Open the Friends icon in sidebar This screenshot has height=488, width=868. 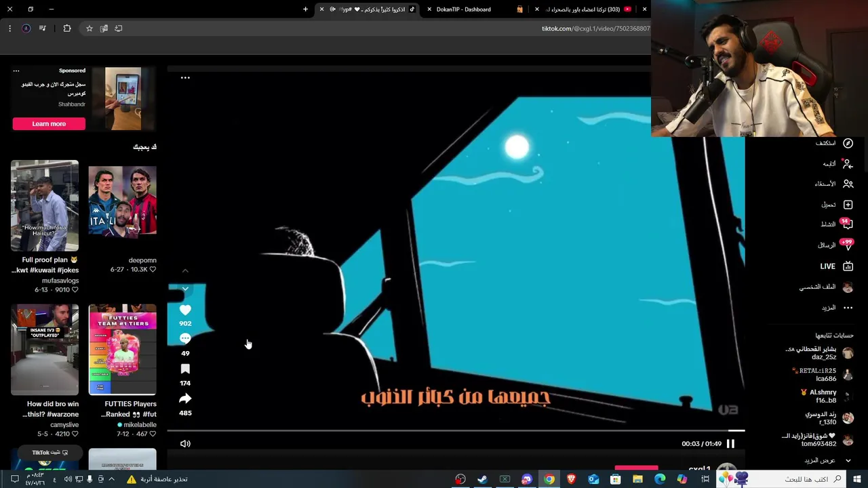coord(848,184)
